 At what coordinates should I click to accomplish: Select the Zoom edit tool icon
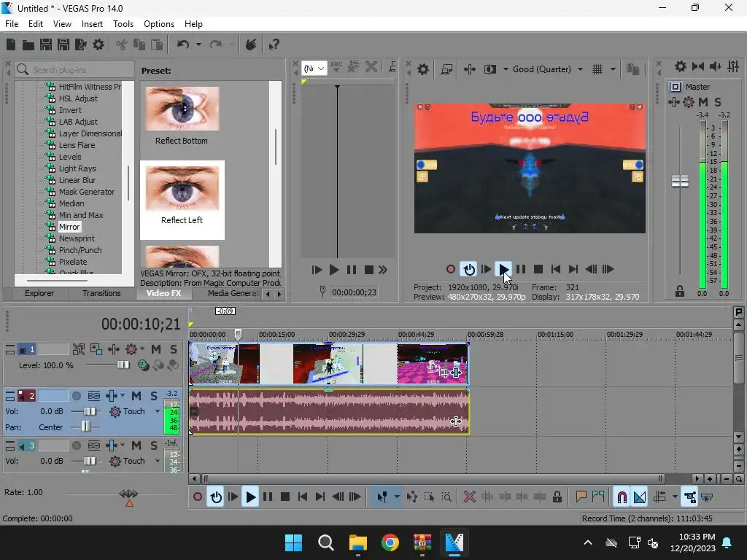click(446, 497)
